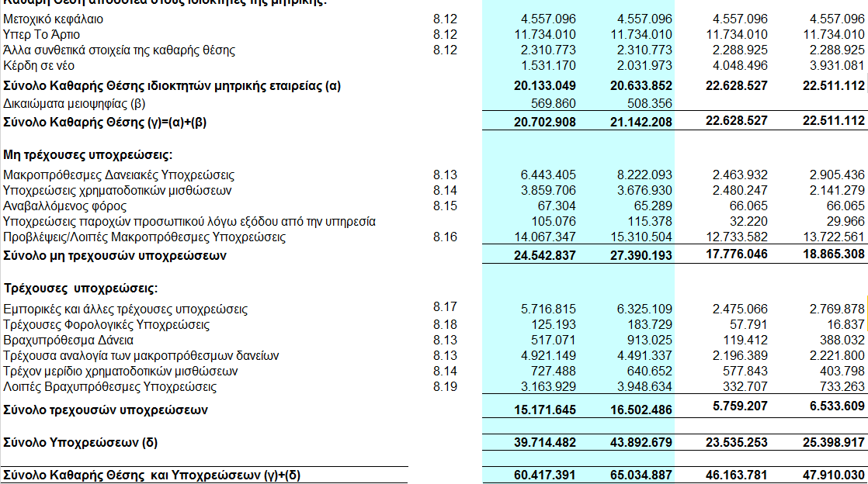Select 'Λοιπές Βραχυπρόθεσμες Υποχρεώσεις' row label
The image size is (868, 484).
(110, 386)
